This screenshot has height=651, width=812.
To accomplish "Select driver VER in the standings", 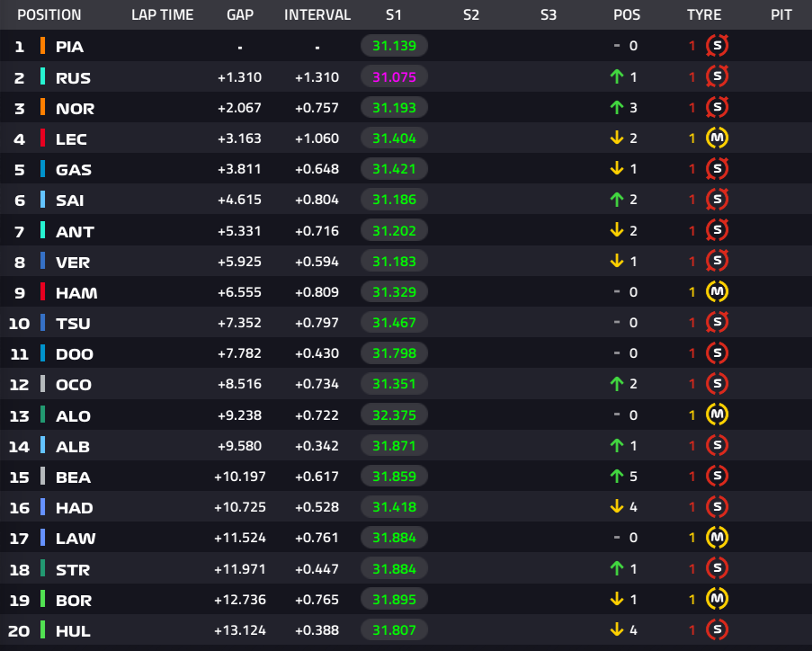I will click(73, 262).
